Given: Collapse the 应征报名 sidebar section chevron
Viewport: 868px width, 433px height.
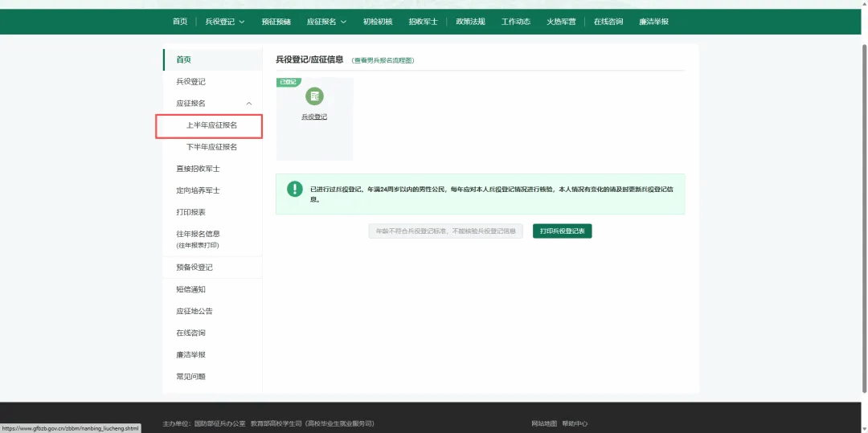Looking at the screenshot, I should tap(249, 104).
